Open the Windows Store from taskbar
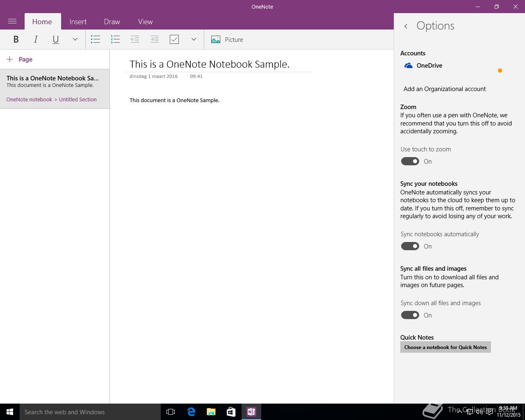 coord(231,412)
